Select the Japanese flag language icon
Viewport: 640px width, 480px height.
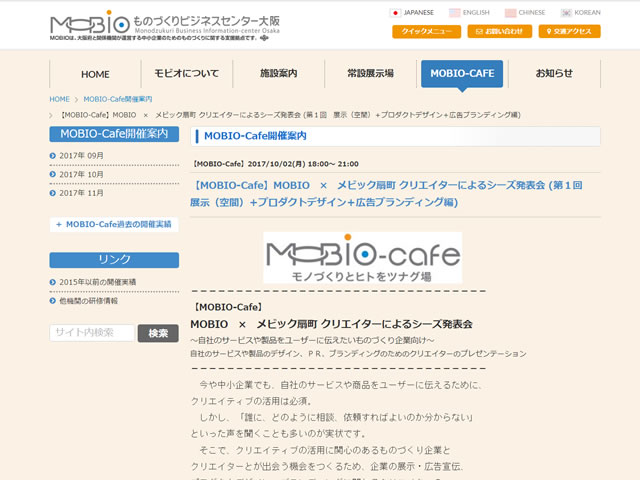395,13
